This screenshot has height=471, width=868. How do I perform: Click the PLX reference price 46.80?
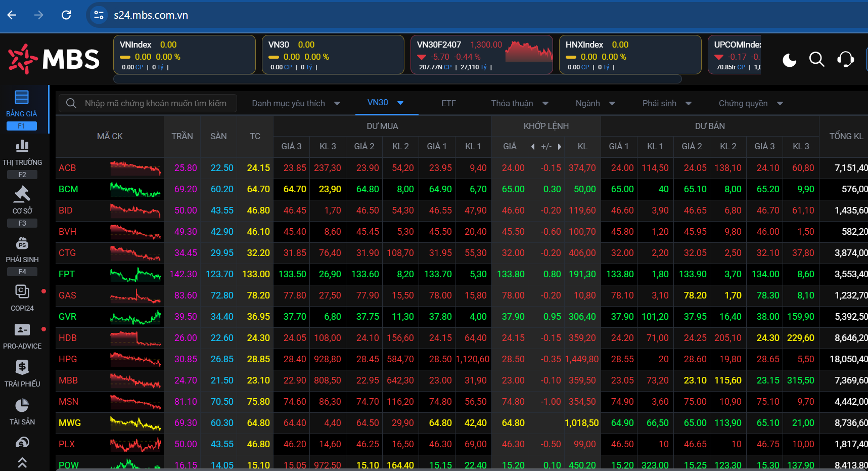258,444
